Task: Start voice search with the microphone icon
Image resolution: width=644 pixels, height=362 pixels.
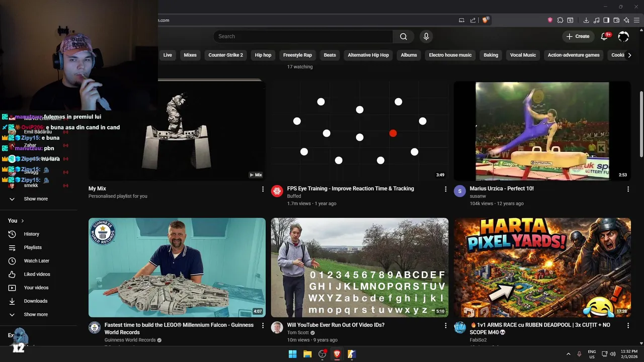Action: (x=426, y=36)
